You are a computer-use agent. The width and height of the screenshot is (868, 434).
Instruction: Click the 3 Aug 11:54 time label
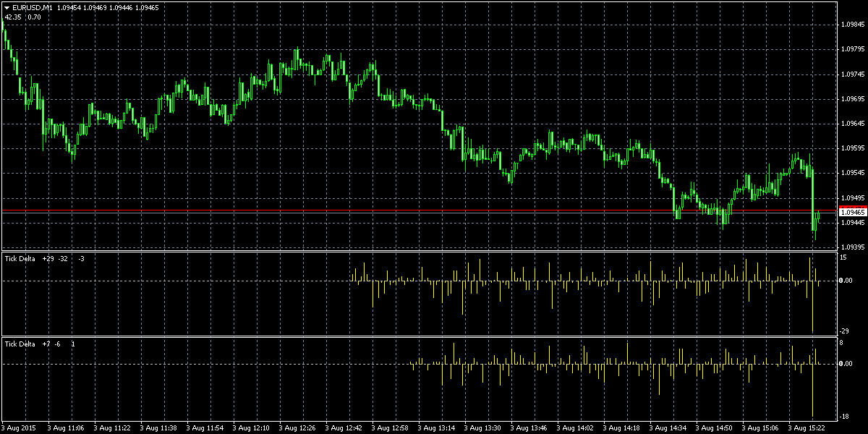coord(205,427)
